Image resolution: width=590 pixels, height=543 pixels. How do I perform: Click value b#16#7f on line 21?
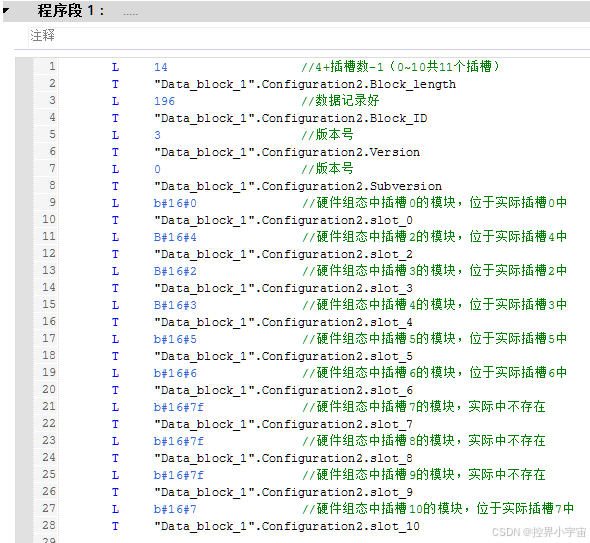pyautogui.click(x=179, y=407)
